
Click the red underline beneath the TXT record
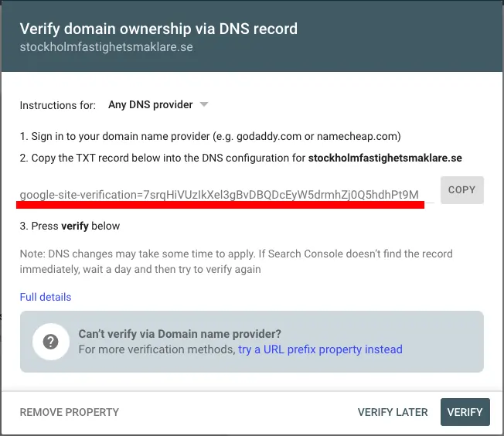[x=220, y=205]
